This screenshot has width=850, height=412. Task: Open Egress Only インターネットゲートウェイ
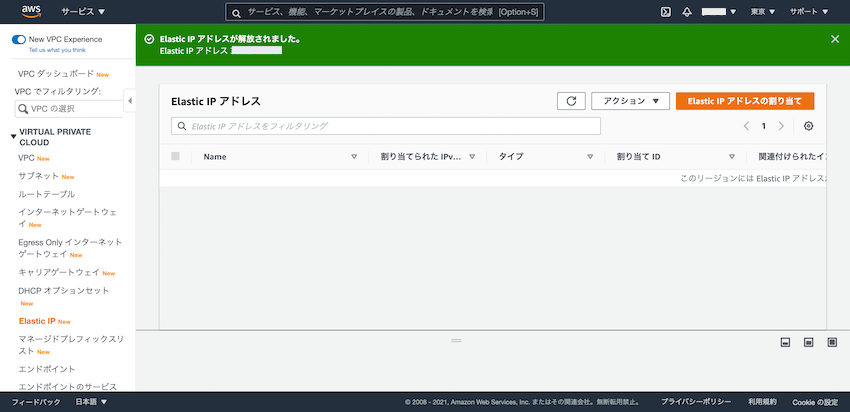[70, 248]
